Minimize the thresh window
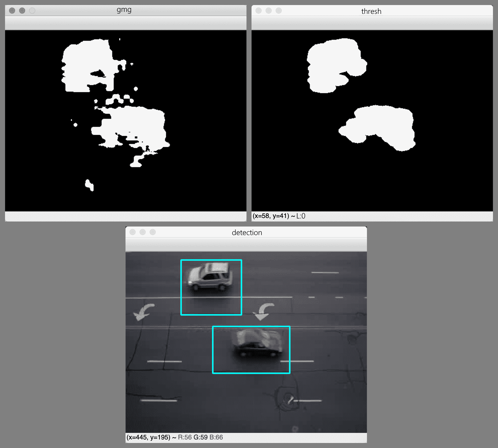This screenshot has width=498, height=448. pyautogui.click(x=269, y=11)
